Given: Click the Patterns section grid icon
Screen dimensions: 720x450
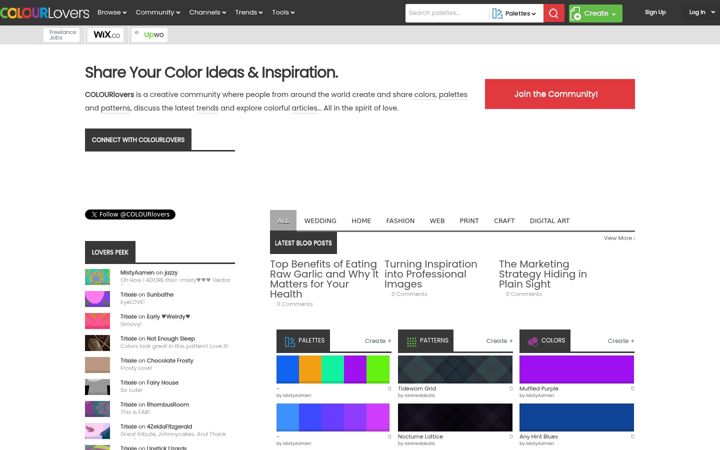Looking at the screenshot, I should click(411, 341).
